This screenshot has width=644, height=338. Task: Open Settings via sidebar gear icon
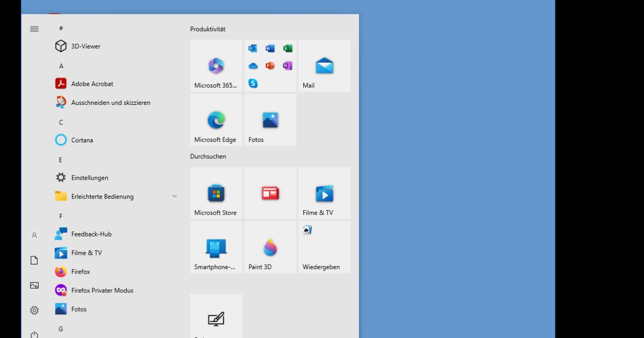tap(34, 310)
